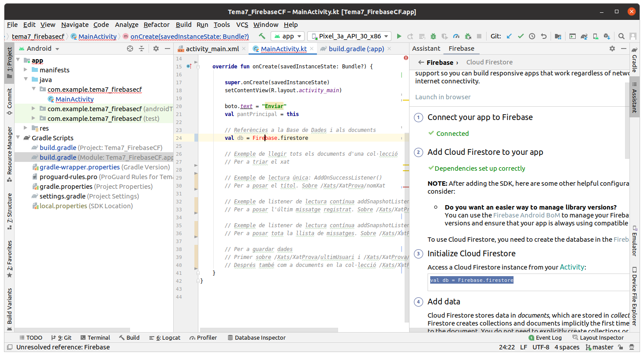
Task: Click the Debug app bug icon
Action: [x=433, y=37]
